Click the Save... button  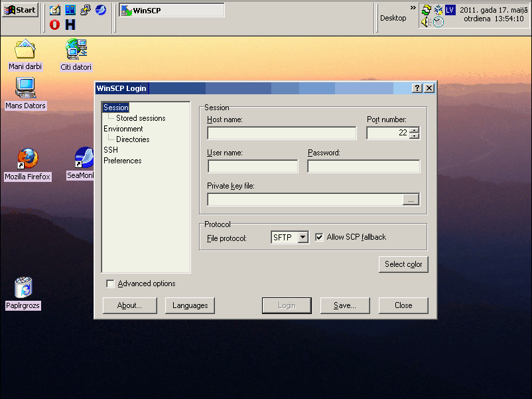coord(345,305)
